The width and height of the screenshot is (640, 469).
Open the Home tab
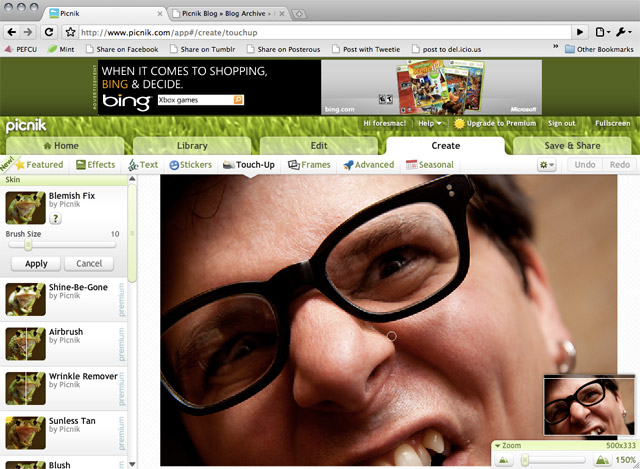point(65,146)
